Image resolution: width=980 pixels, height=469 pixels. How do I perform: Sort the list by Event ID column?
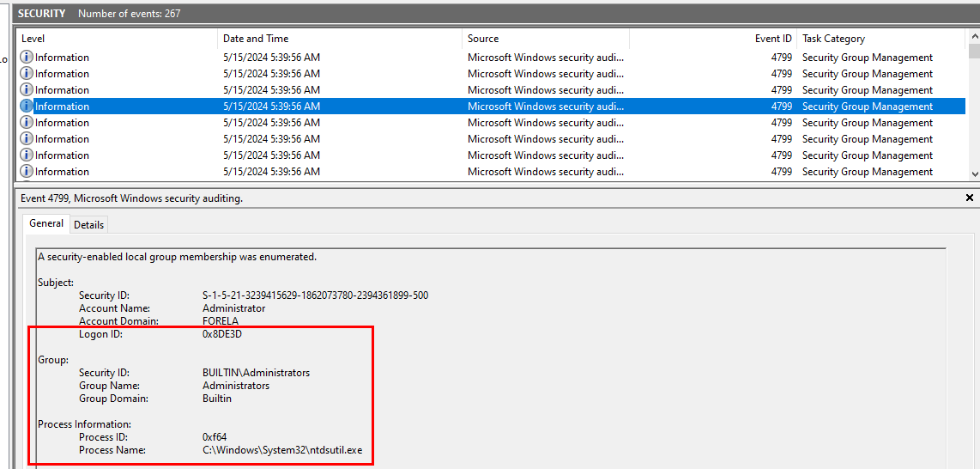[712, 39]
